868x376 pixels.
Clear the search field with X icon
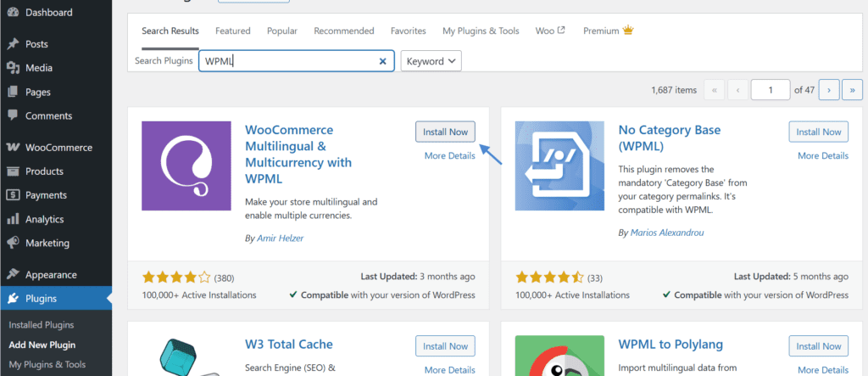click(382, 61)
